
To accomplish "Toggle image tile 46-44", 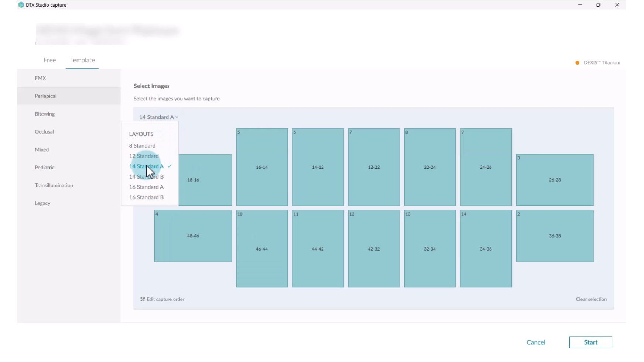I will point(262,249).
